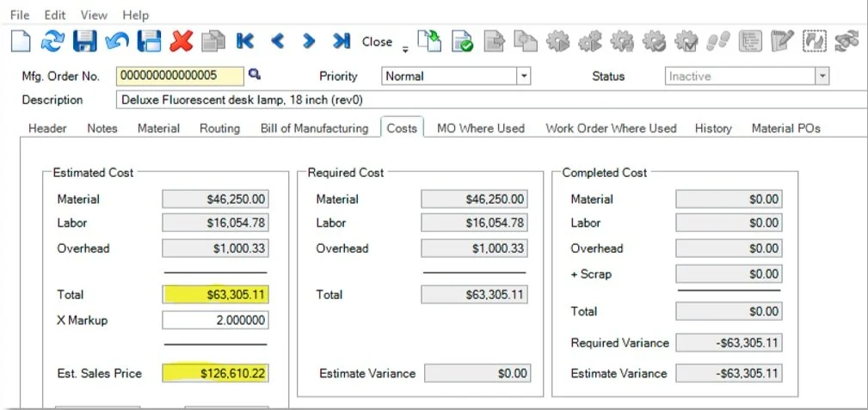Open the Edit menu

coord(55,15)
